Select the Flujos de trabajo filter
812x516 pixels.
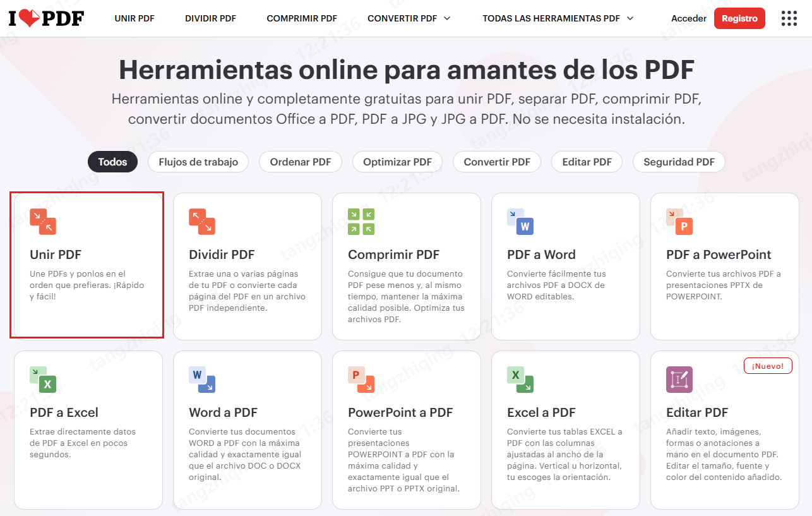pyautogui.click(x=198, y=162)
